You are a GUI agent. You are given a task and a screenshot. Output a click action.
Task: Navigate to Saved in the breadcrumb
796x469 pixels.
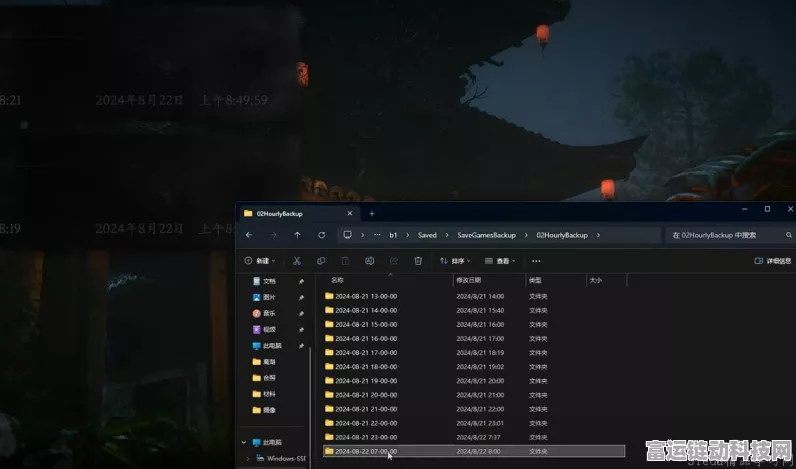[x=427, y=235]
